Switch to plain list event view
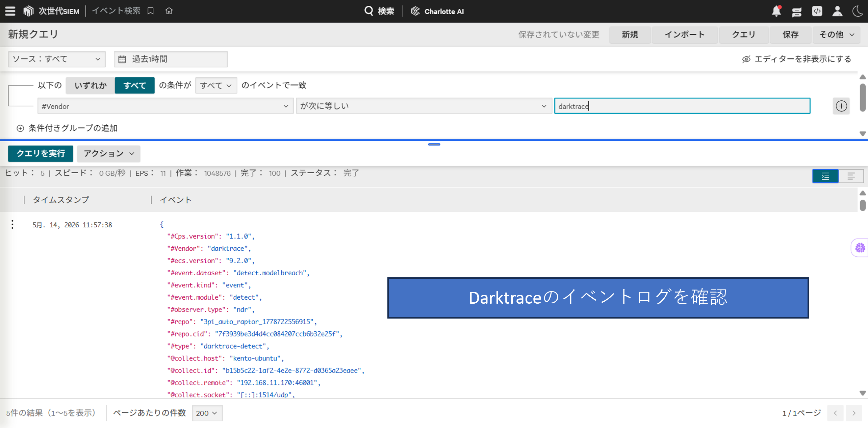This screenshot has width=868, height=428. [851, 176]
